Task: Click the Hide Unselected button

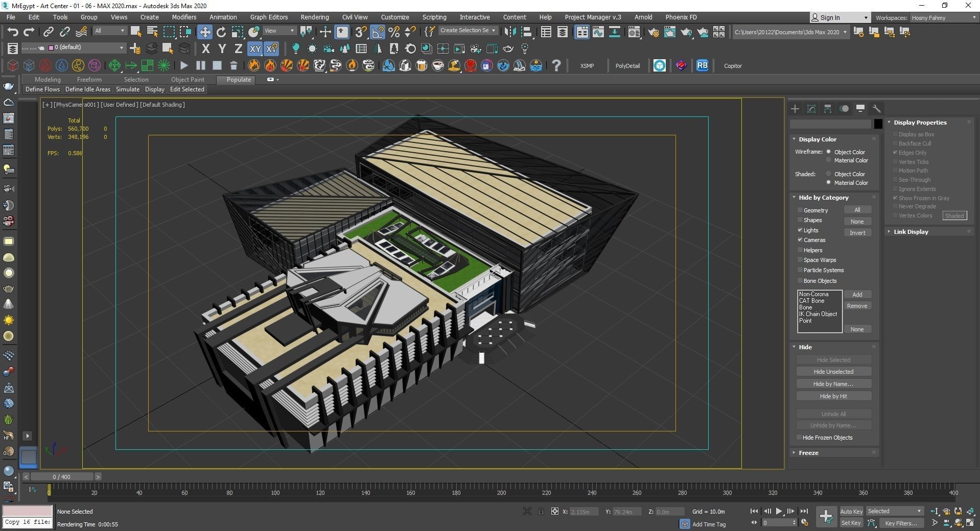Action: 833,372
